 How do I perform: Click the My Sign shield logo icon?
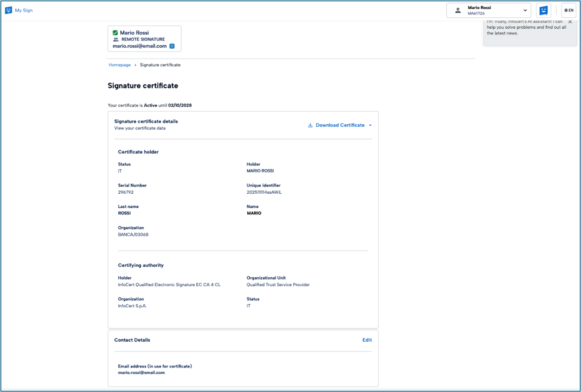pyautogui.click(x=8, y=10)
